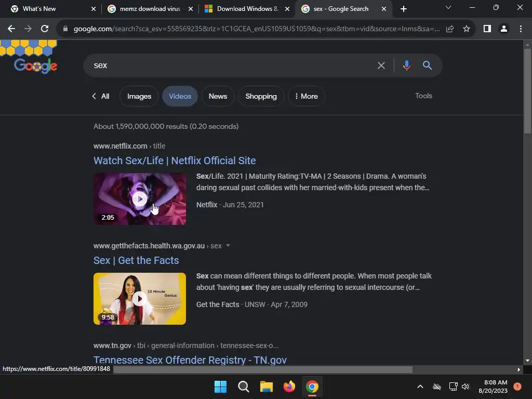Open Tennessee Sex Offender Registry link
This screenshot has width=532, height=399.
(x=190, y=360)
